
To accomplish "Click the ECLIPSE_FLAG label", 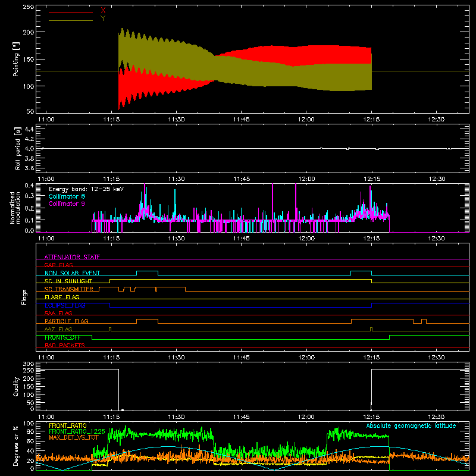I will pyautogui.click(x=65, y=305).
